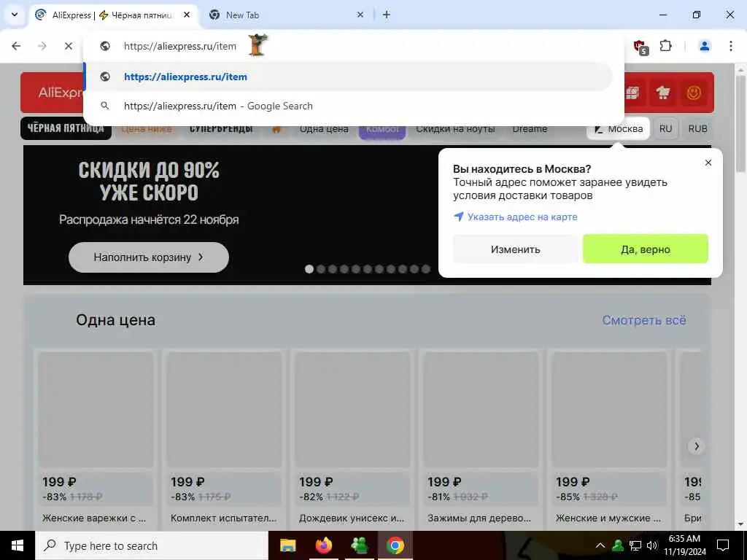Show hidden system tray icons
This screenshot has height=560, width=747.
coord(600,545)
